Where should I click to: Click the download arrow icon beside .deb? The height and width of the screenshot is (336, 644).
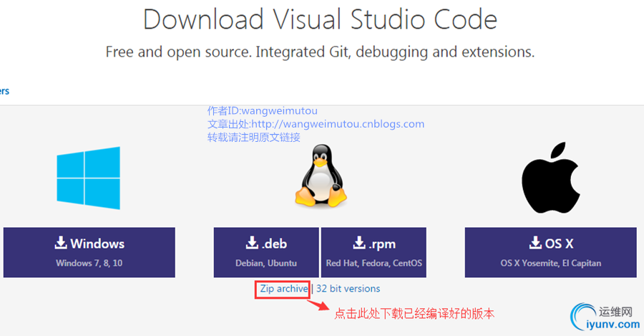[252, 243]
